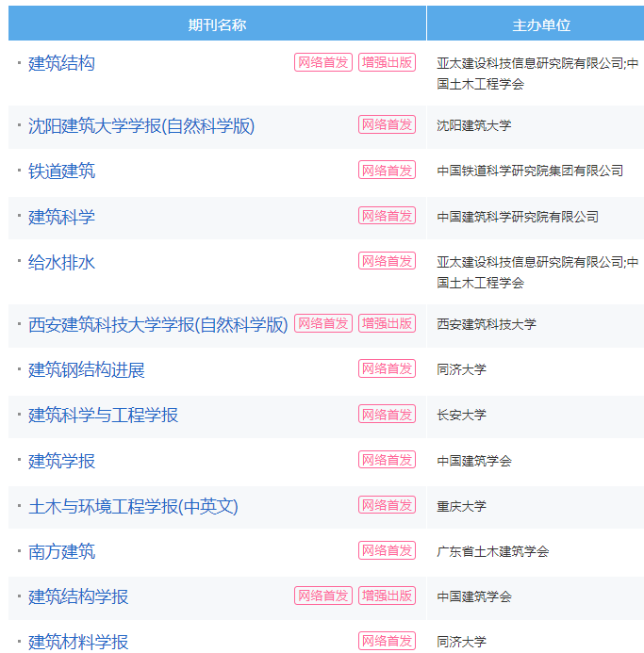Click 网络首发 tag for 土木与环境工程学报
644x653 pixels.
(387, 505)
